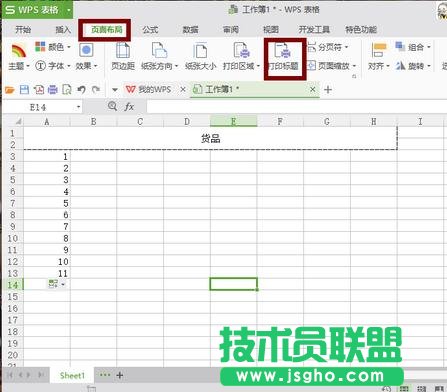447x392 pixels.
Task: Click the insert function fx icon
Action: [x=129, y=107]
